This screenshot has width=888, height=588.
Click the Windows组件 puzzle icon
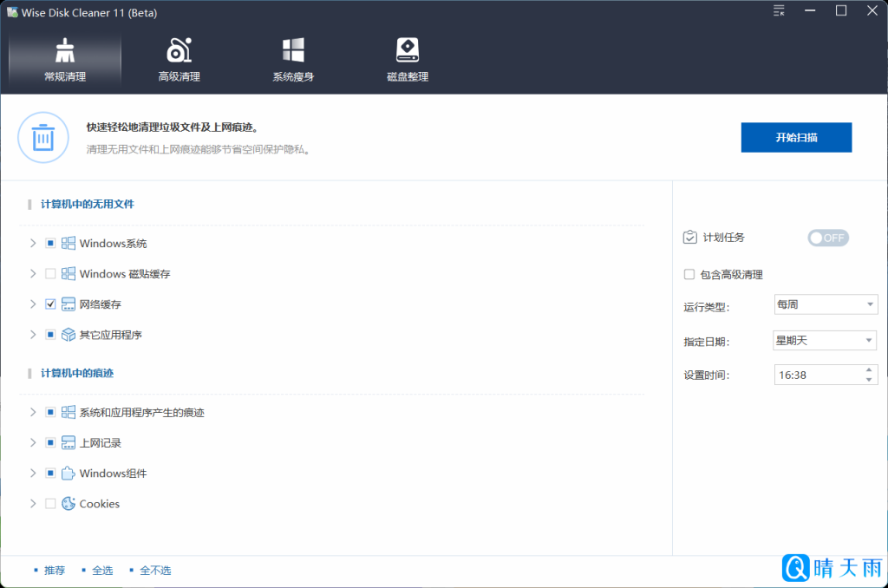point(69,474)
